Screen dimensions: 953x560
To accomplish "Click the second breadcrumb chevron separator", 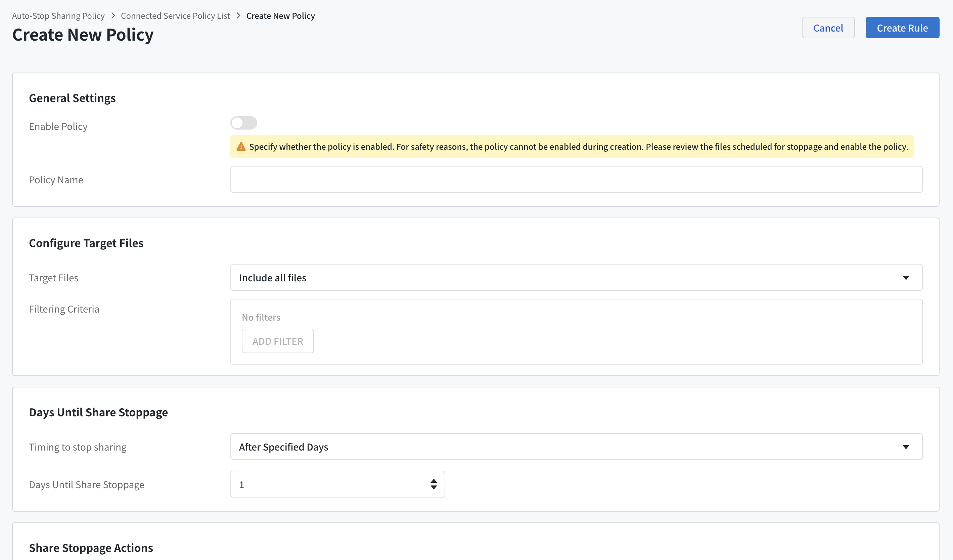I will click(x=238, y=16).
